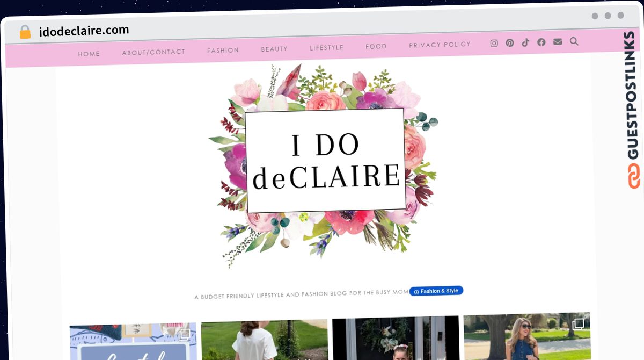This screenshot has width=644, height=360.
Task: Open the blue illustrated post thumbnail
Action: 133,342
